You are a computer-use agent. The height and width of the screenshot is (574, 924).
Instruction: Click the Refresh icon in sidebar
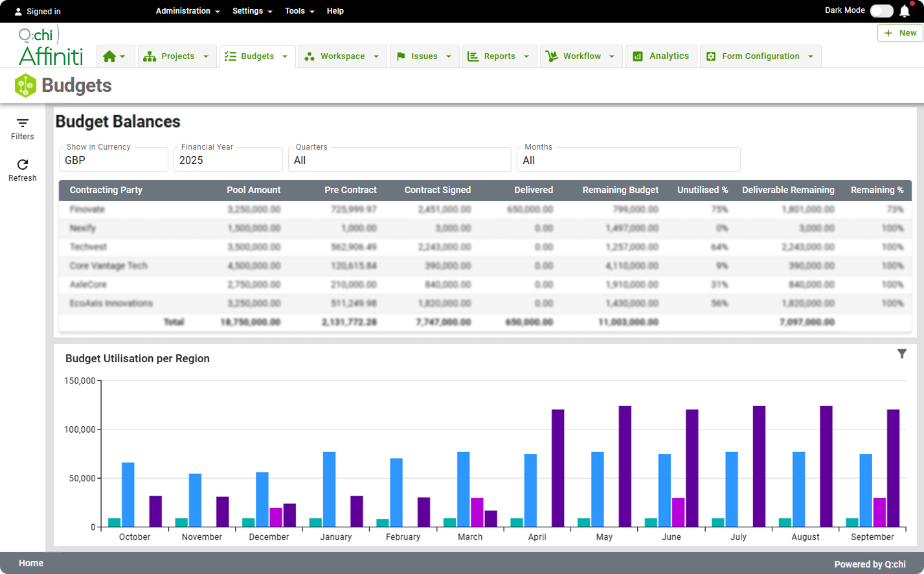coord(23,165)
